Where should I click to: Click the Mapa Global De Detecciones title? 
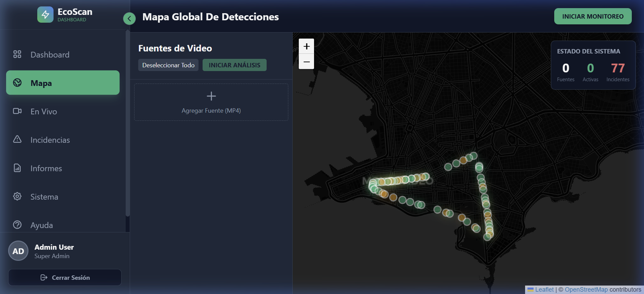(x=211, y=17)
